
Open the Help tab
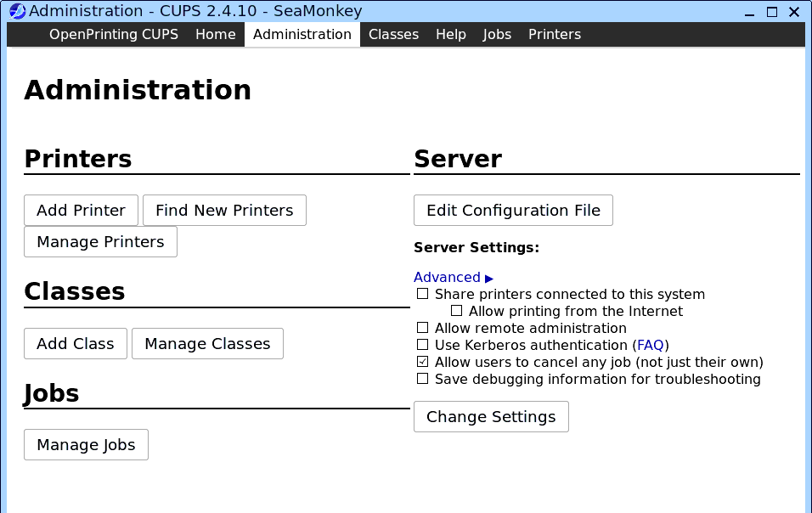point(450,34)
